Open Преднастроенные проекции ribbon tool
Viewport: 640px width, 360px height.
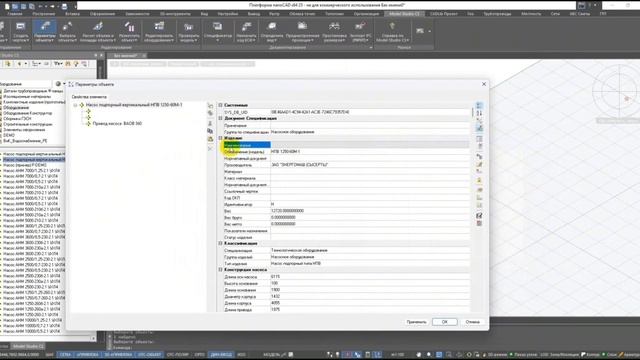[302, 32]
